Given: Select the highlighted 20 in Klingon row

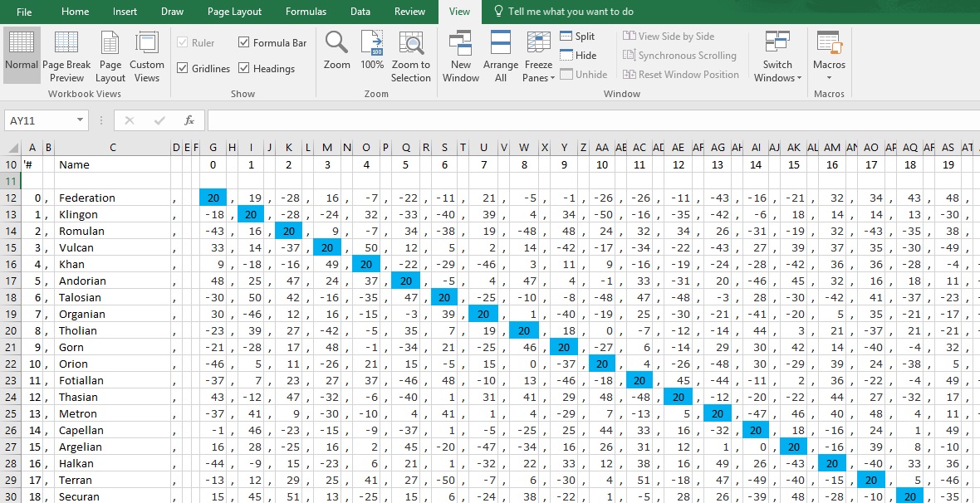Looking at the screenshot, I should pos(252,214).
